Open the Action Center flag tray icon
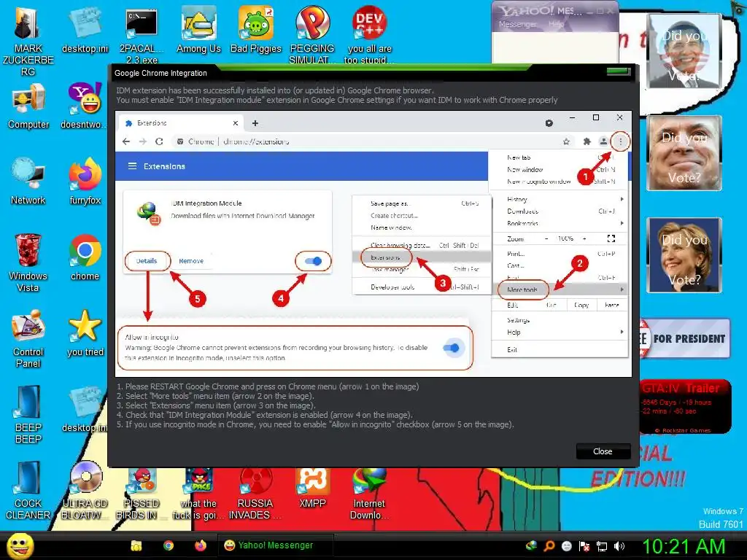Viewport: 747px width, 560px height. [584, 546]
